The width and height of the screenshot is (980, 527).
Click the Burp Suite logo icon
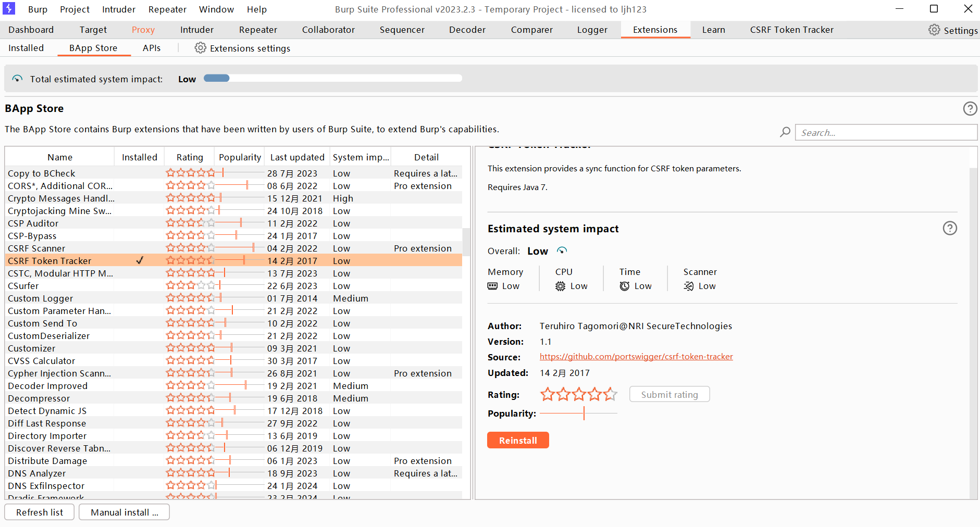coord(9,8)
